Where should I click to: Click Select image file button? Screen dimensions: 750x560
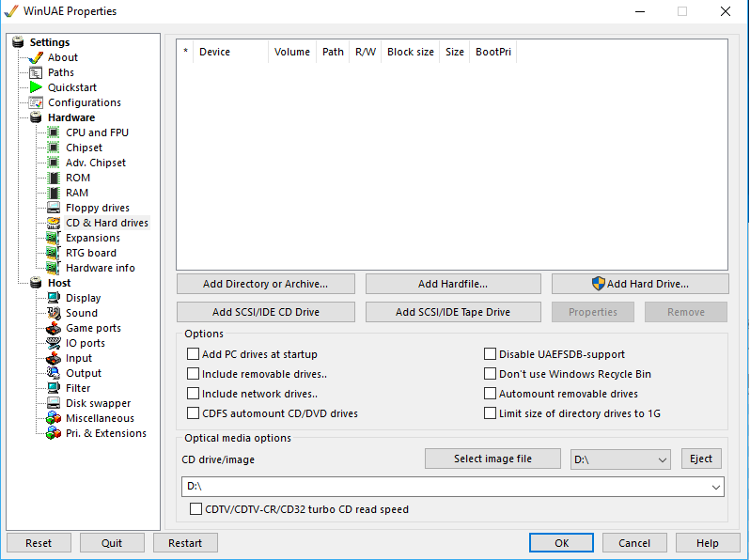(x=492, y=459)
